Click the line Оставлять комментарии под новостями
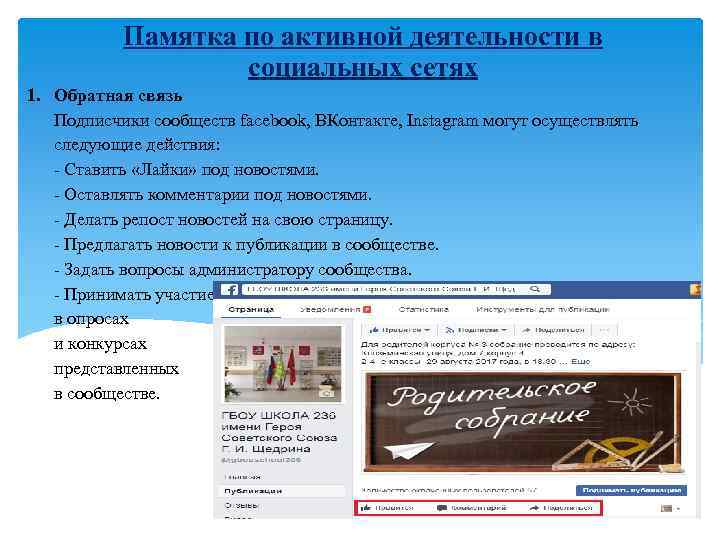 [x=213, y=194]
